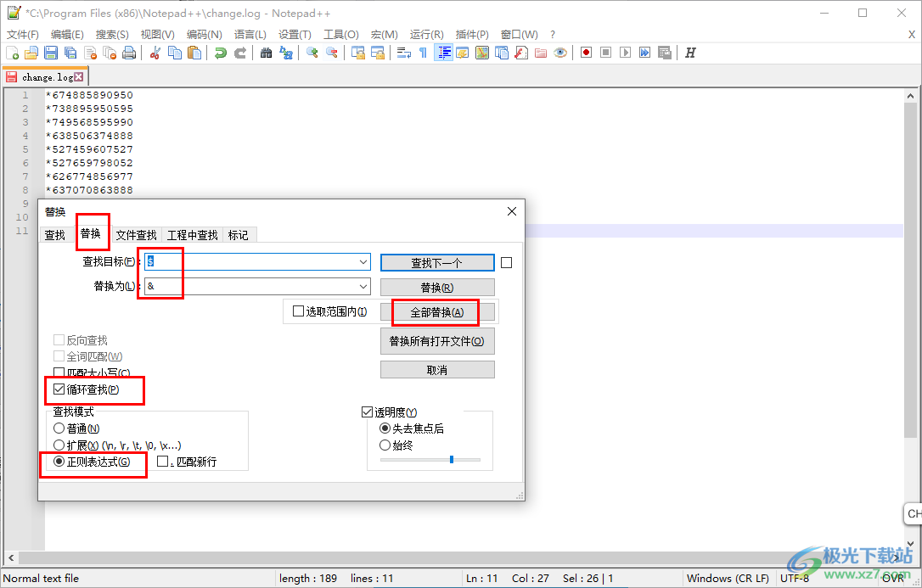Cut selection with the scissors icon

(x=155, y=53)
